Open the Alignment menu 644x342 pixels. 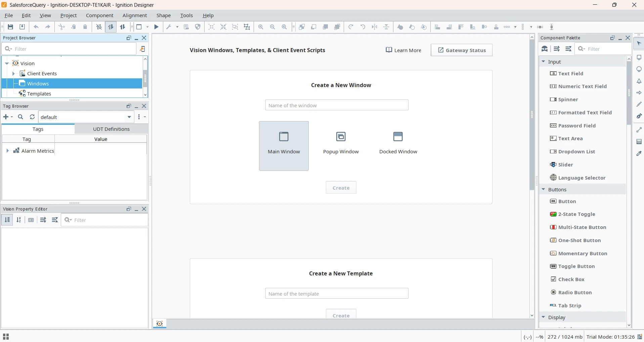(x=135, y=15)
